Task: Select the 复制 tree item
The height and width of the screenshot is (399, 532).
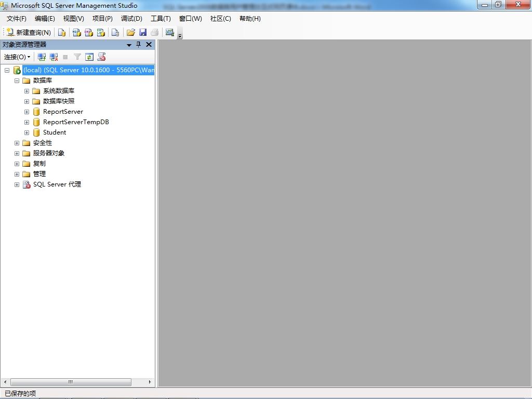Action: [39, 164]
